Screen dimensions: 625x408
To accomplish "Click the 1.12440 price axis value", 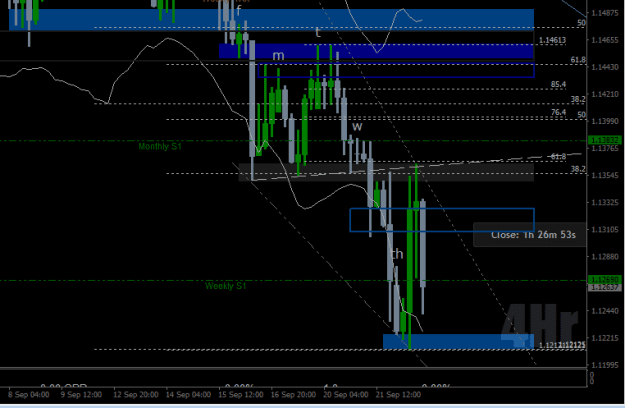I will pyautogui.click(x=605, y=311).
